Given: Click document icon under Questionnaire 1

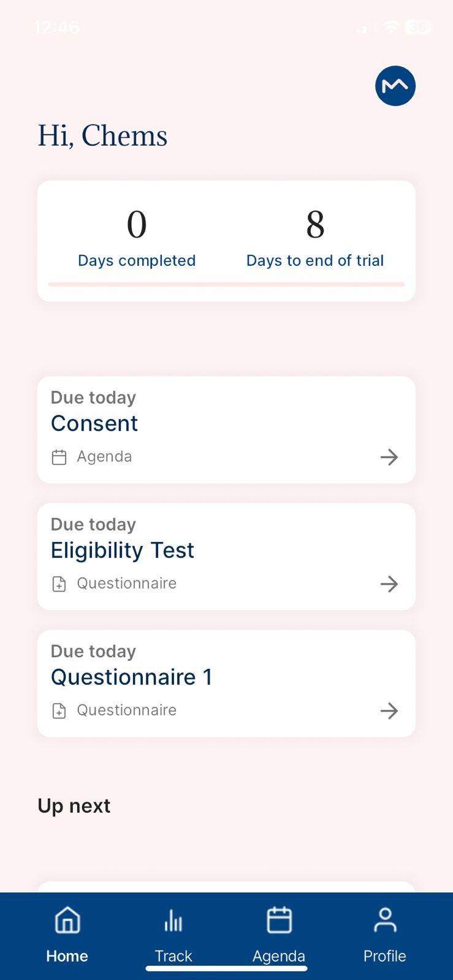Looking at the screenshot, I should pos(59,710).
